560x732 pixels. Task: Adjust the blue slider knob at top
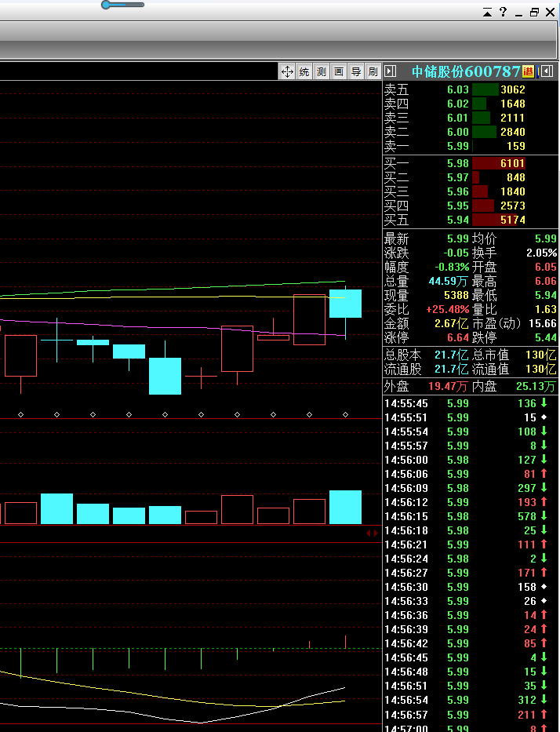(x=106, y=5)
